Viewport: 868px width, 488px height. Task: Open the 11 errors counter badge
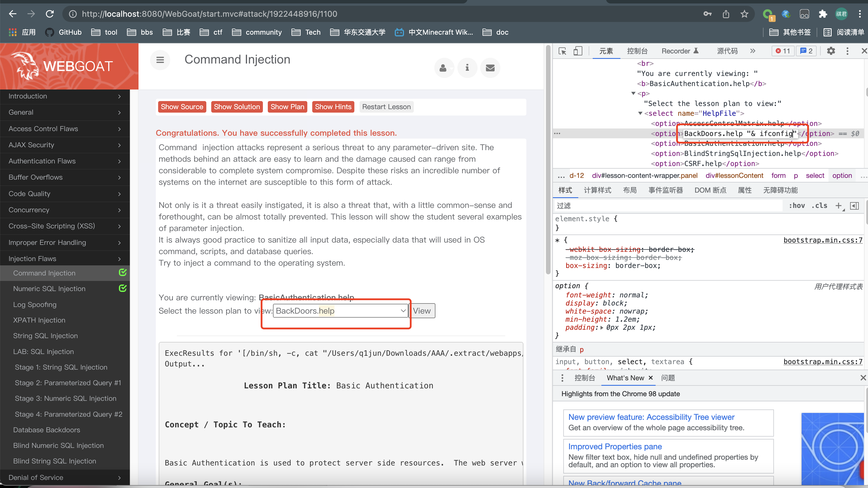coord(783,51)
